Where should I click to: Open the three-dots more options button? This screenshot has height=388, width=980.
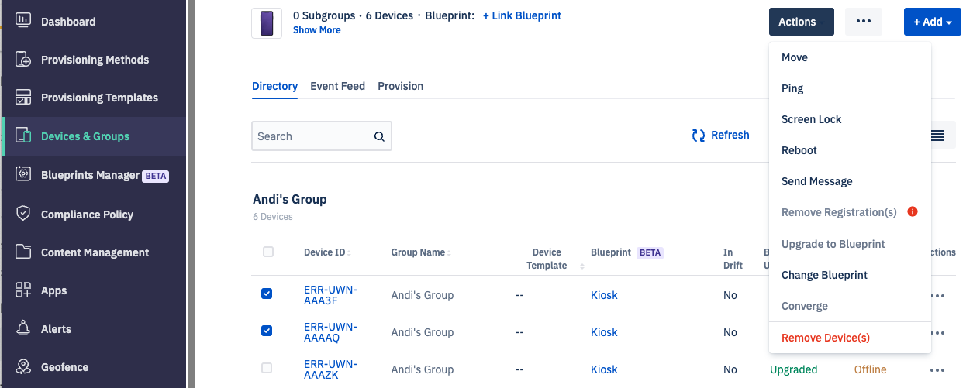pyautogui.click(x=864, y=22)
